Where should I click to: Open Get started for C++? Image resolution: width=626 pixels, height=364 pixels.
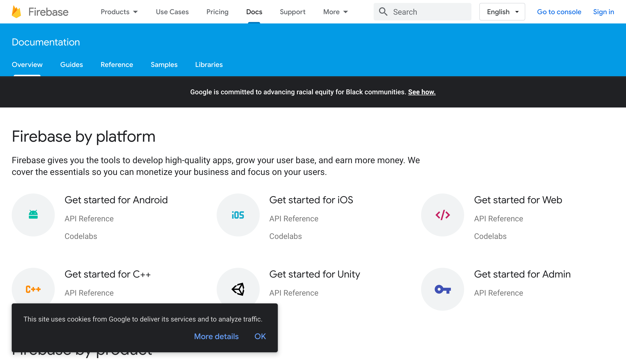coord(108,274)
